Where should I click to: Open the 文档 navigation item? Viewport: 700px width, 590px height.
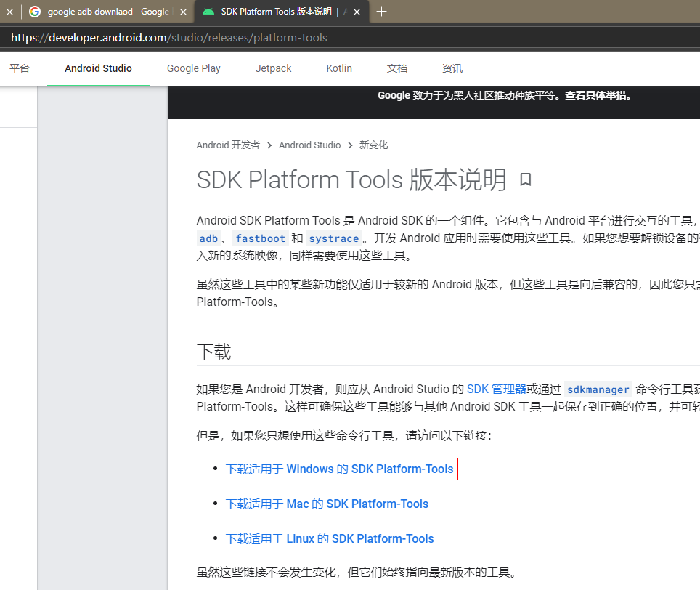click(397, 68)
